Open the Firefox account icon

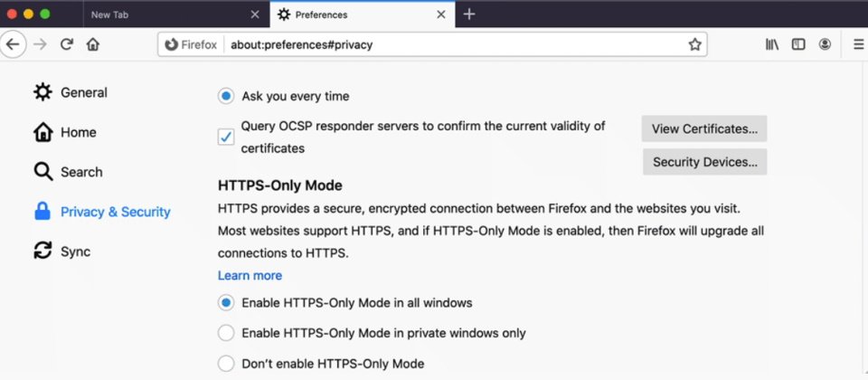tap(825, 44)
